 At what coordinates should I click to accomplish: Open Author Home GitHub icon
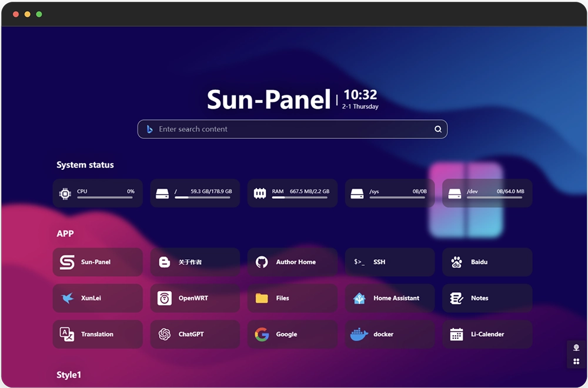pos(262,262)
